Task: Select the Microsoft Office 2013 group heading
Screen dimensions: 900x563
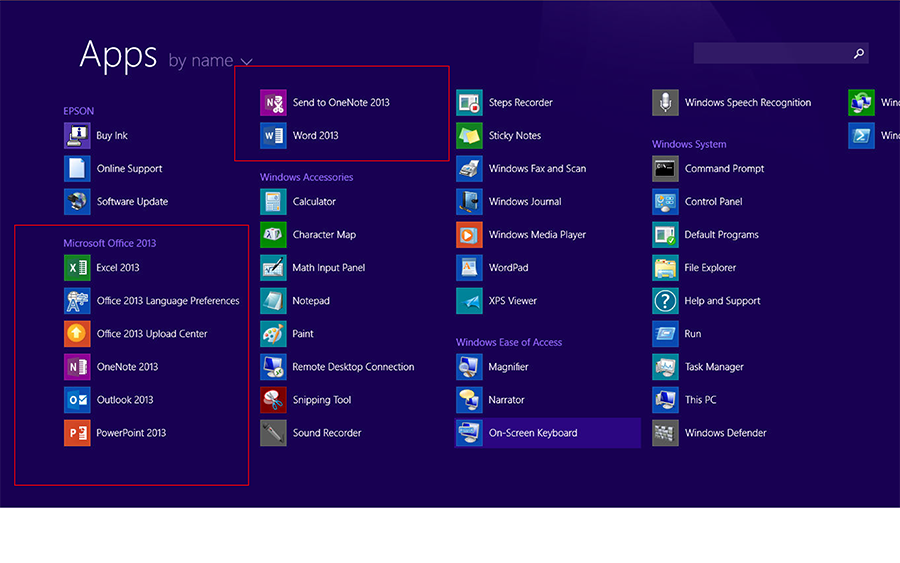Action: (110, 243)
